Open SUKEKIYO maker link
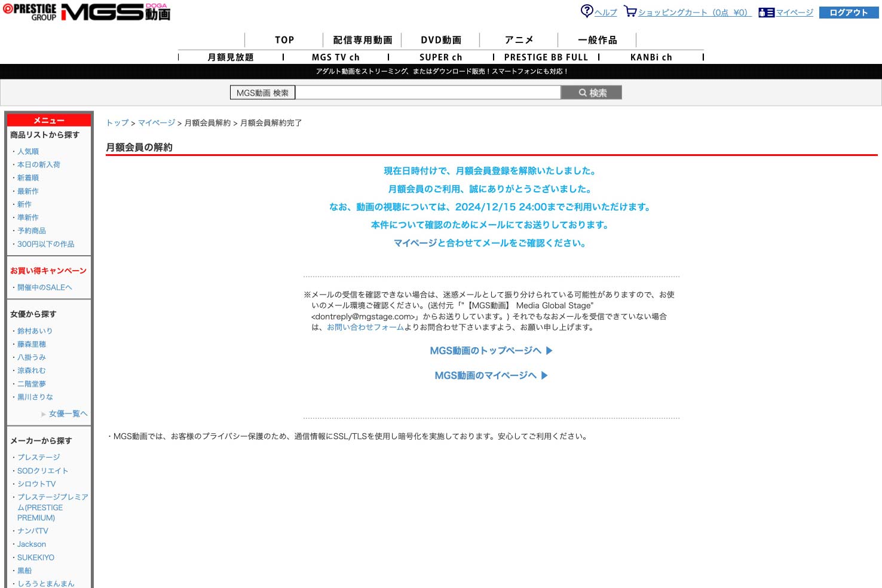 click(36, 558)
